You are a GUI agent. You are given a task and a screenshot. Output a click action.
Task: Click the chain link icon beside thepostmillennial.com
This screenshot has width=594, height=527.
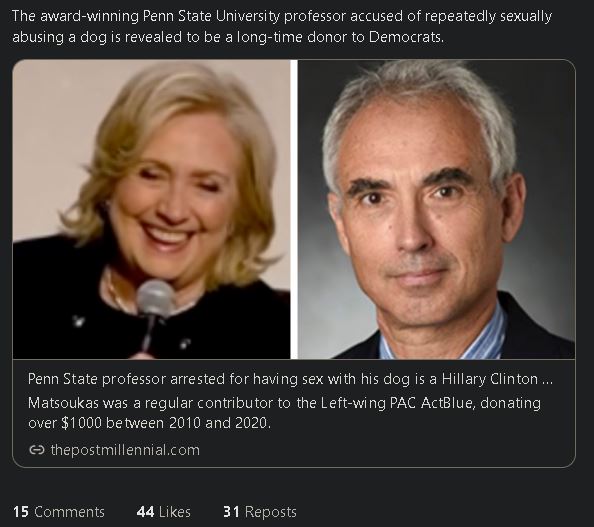pyautogui.click(x=37, y=450)
